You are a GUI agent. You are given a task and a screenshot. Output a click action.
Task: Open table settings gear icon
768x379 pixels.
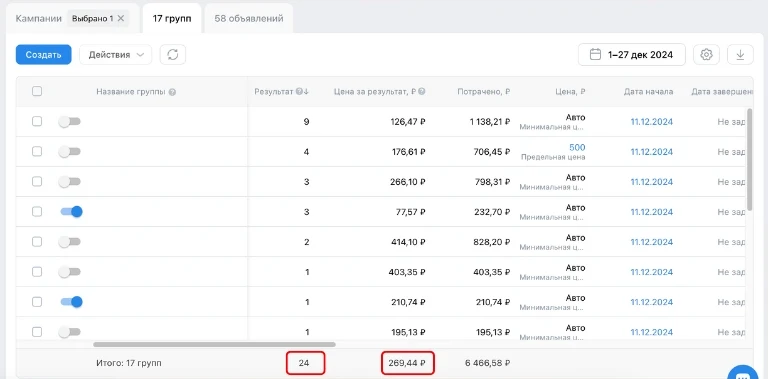pyautogui.click(x=706, y=55)
